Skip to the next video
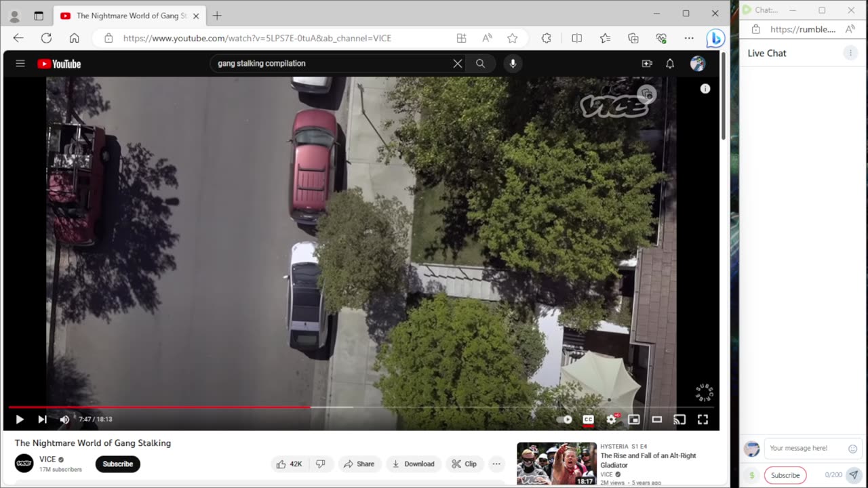 [x=42, y=420]
